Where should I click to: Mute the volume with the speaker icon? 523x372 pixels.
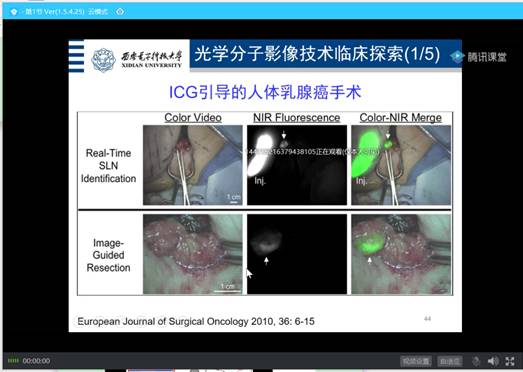click(493, 361)
